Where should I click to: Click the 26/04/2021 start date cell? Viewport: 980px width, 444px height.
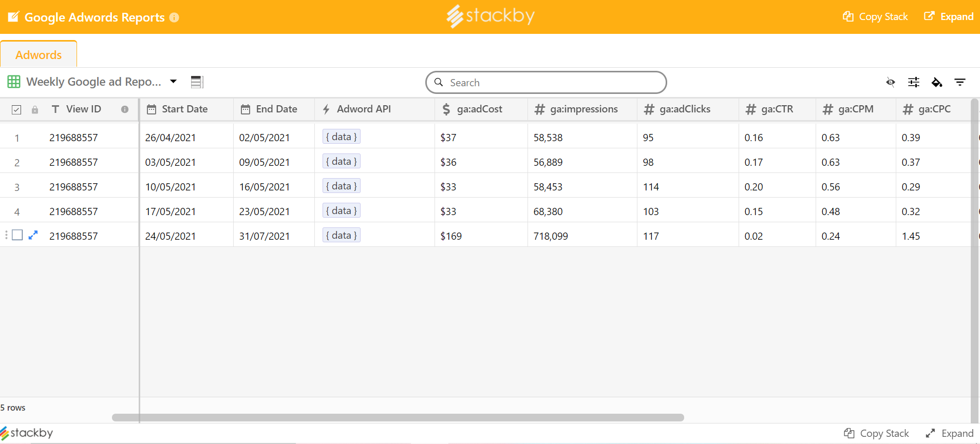(x=186, y=137)
